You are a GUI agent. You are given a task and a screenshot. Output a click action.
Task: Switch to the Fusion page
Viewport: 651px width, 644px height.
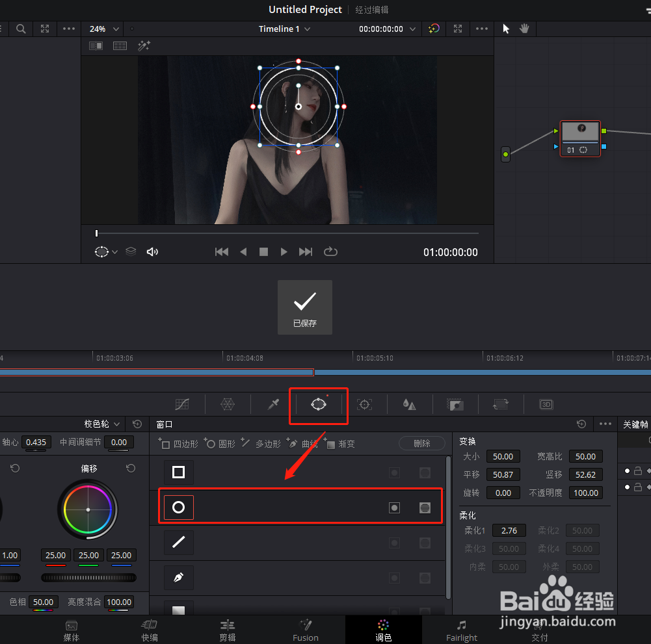point(306,630)
